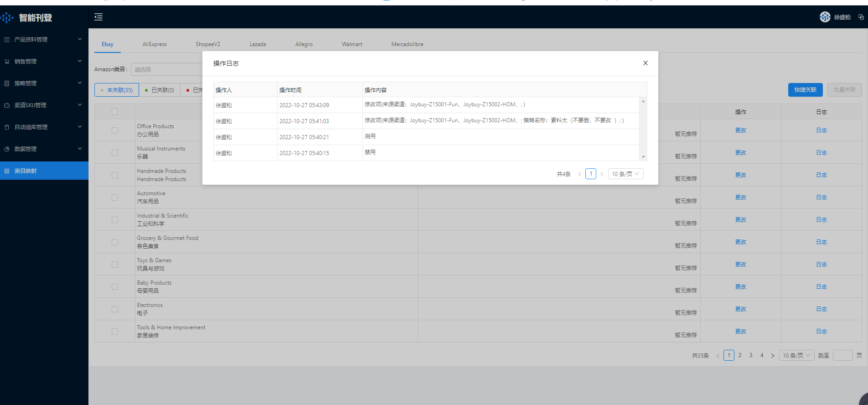
Task: Go to previous page in the log dialog
Action: pyautogui.click(x=580, y=174)
